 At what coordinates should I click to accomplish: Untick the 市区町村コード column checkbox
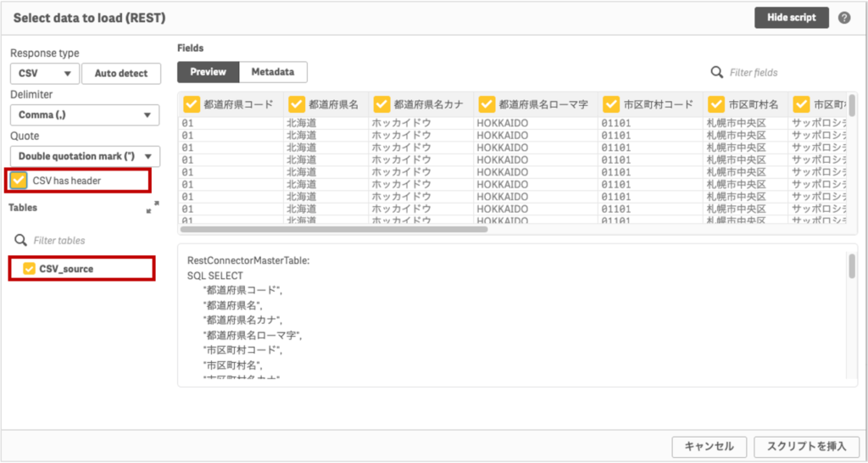click(x=611, y=104)
